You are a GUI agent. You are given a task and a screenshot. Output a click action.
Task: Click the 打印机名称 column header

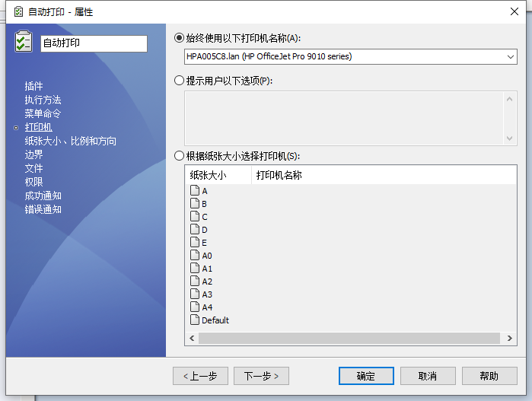pos(384,175)
